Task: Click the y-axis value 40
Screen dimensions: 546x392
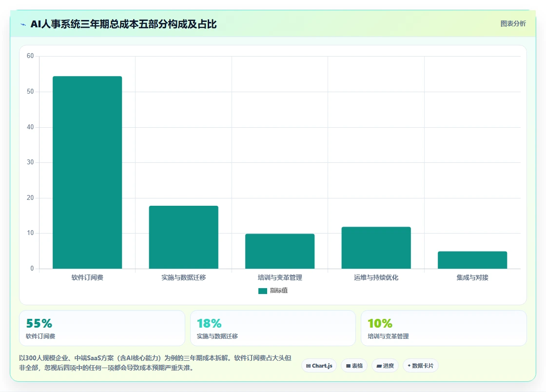Action: (30, 127)
